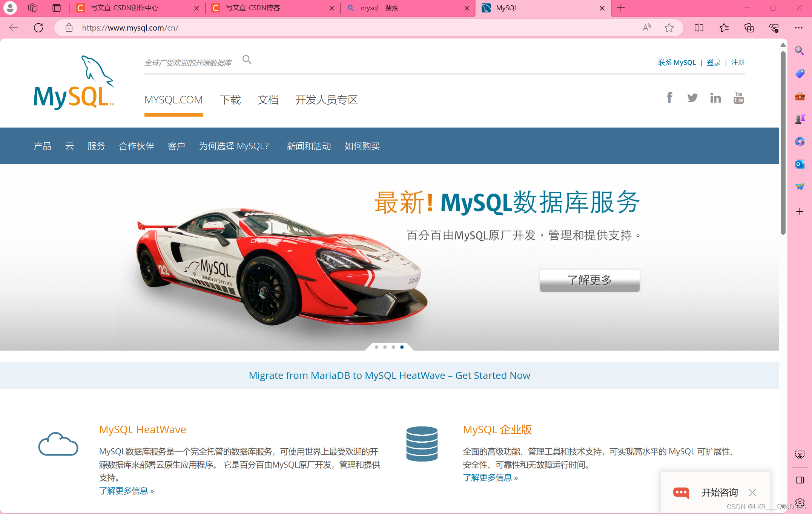
Task: Click the MySQL search magnifier icon
Action: coord(247,60)
